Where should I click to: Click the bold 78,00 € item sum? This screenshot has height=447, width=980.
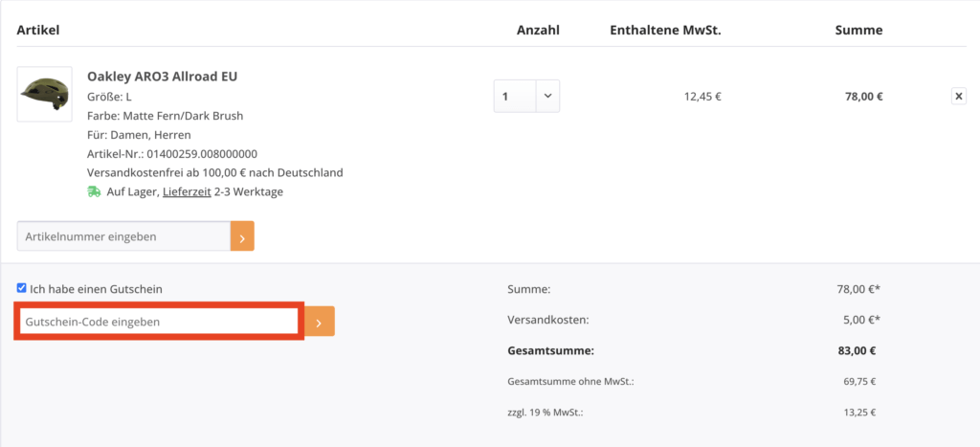pos(864,97)
